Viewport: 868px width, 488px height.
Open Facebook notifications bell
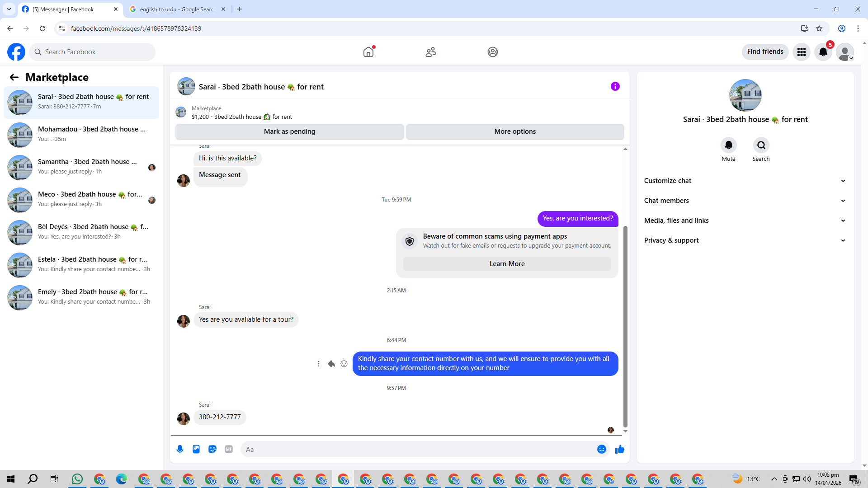point(823,52)
